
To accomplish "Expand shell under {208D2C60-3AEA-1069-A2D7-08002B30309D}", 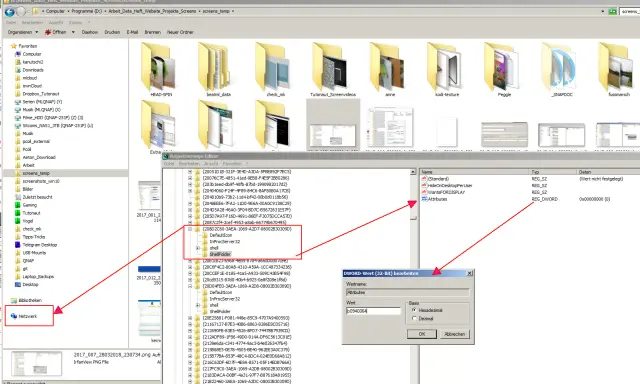I will (198, 248).
